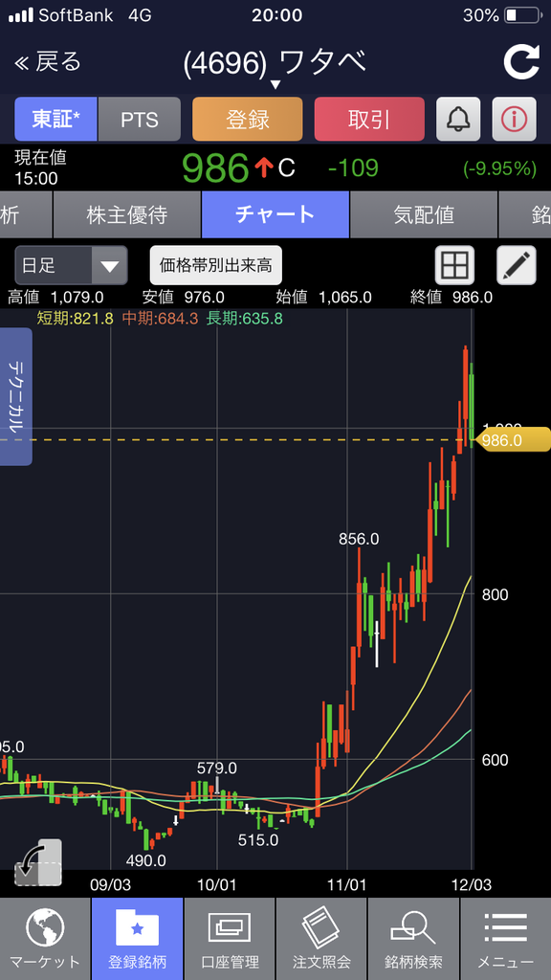Tap the 20:00 status bar clock

[275, 15]
